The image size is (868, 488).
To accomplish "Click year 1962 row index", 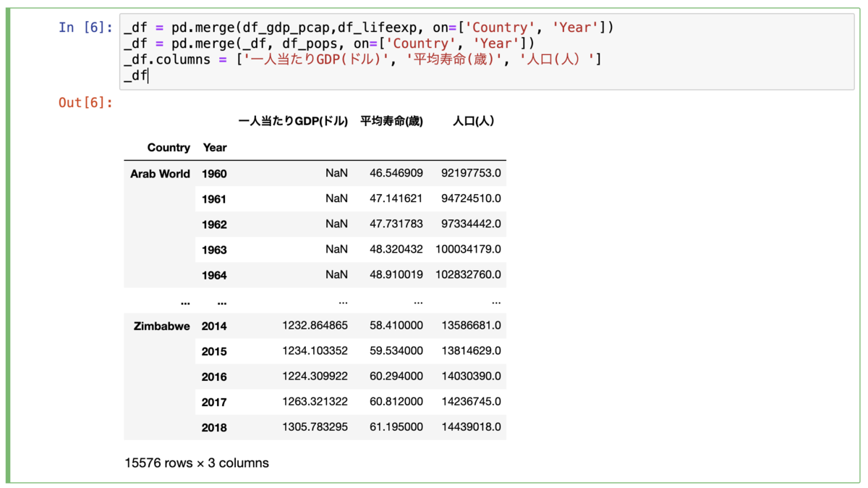I will (214, 224).
